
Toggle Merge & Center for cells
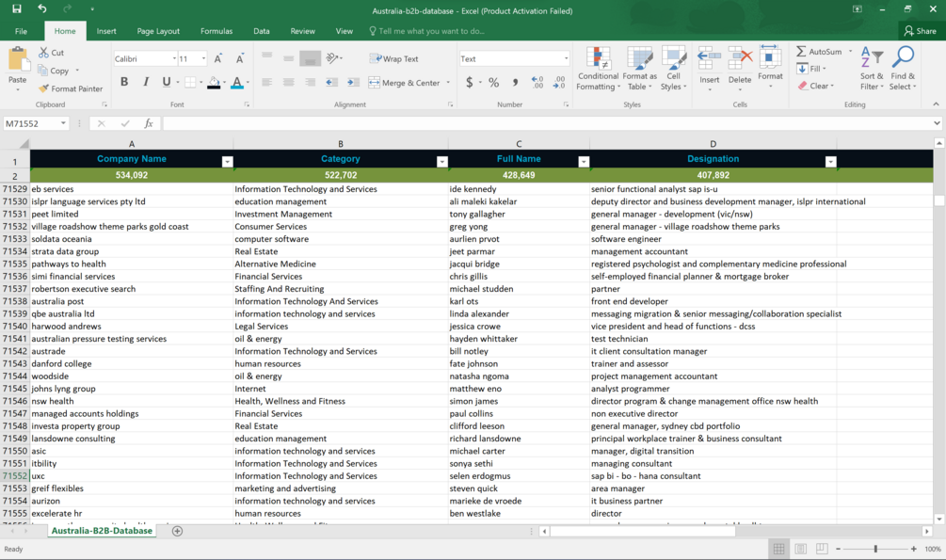tap(405, 83)
